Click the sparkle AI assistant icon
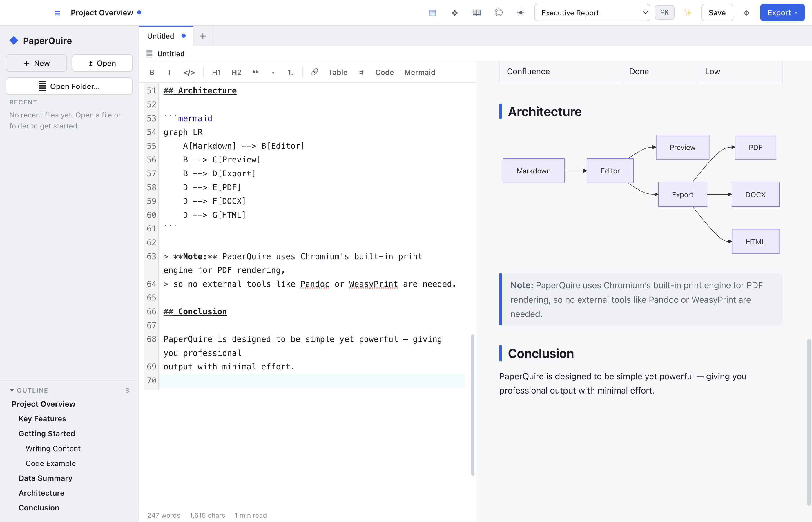 click(x=688, y=13)
